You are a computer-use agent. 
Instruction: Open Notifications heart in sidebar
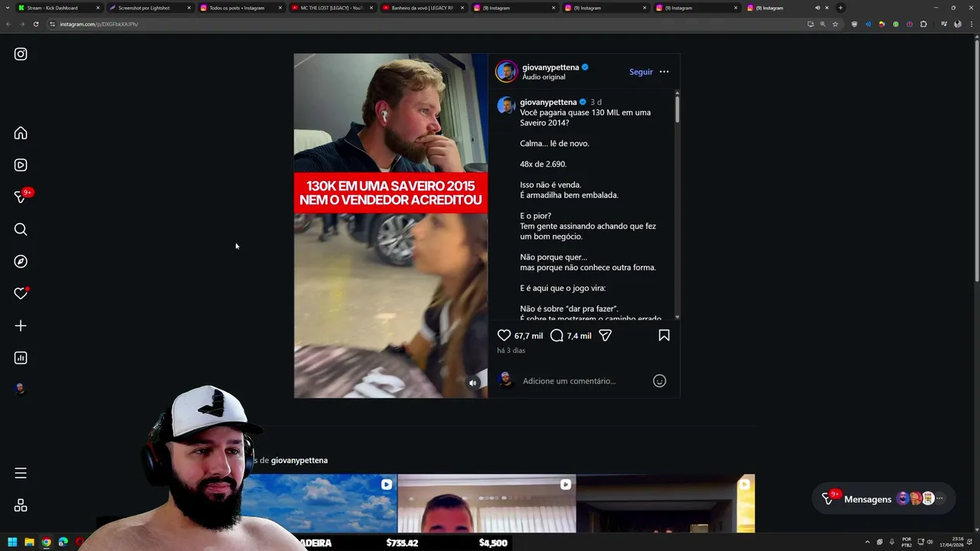(21, 294)
